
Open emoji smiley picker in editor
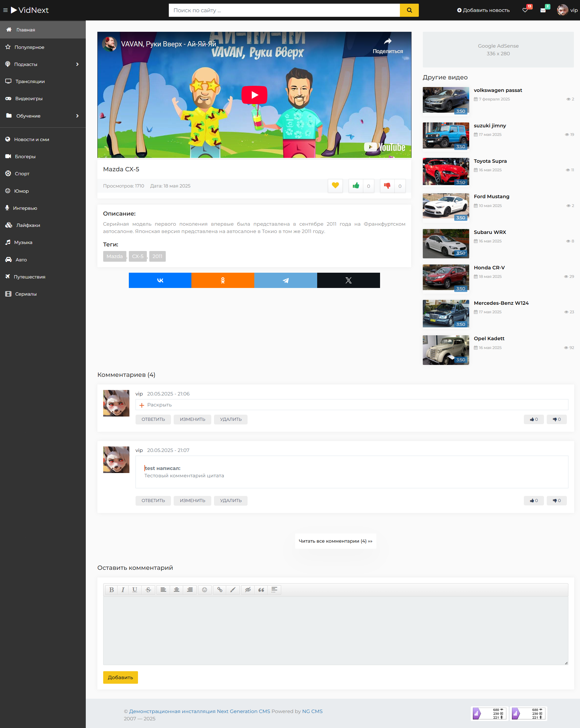point(205,590)
